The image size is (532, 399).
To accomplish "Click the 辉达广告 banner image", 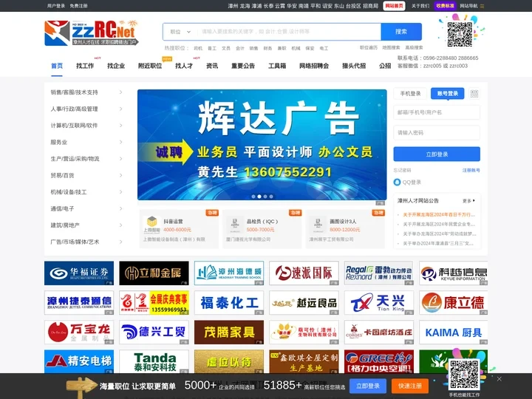I will [262, 145].
